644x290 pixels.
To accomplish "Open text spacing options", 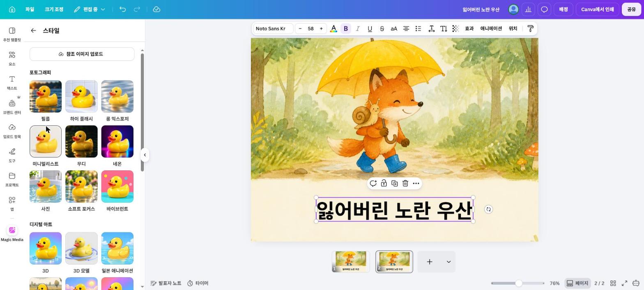I will 432,28.
